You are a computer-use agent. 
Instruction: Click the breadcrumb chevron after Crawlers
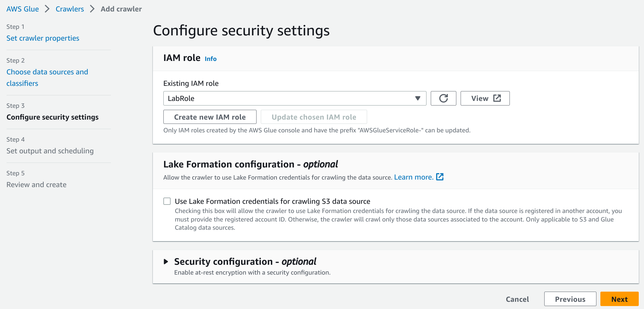click(x=92, y=9)
